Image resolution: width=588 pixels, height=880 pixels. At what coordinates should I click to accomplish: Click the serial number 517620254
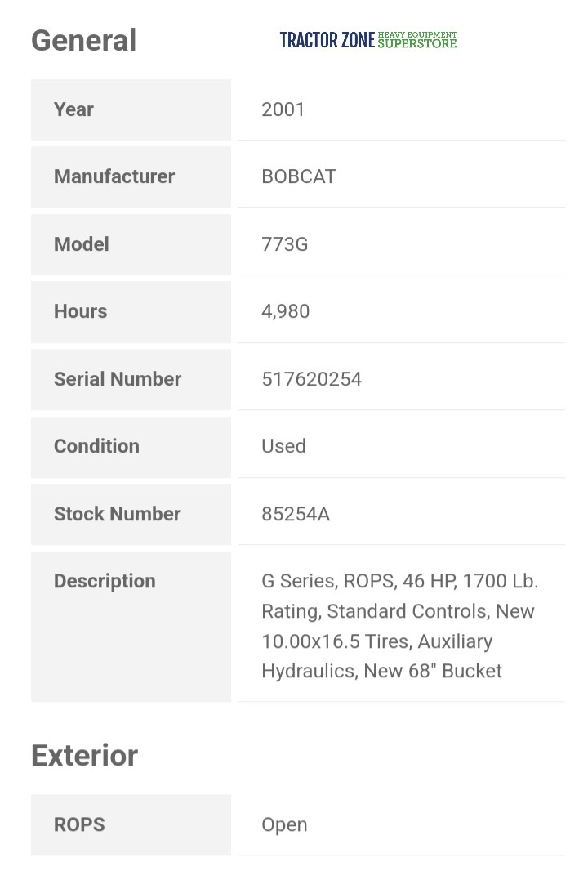[311, 379]
